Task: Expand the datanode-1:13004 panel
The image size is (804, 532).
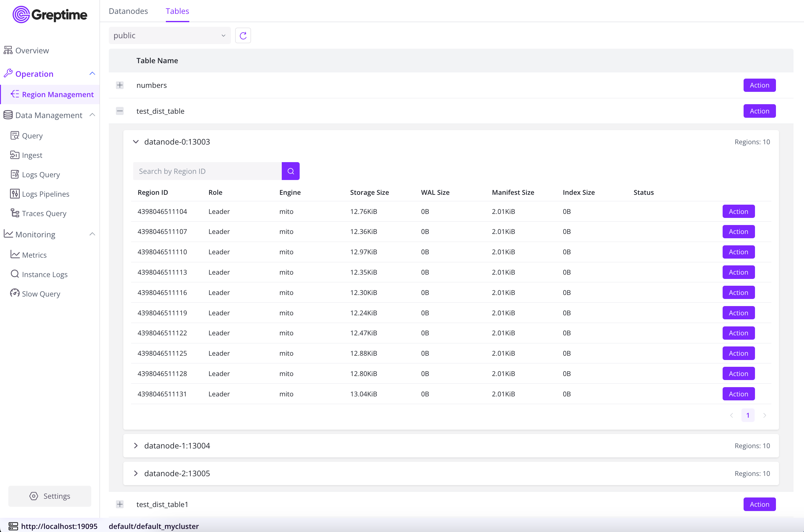Action: 136,445
